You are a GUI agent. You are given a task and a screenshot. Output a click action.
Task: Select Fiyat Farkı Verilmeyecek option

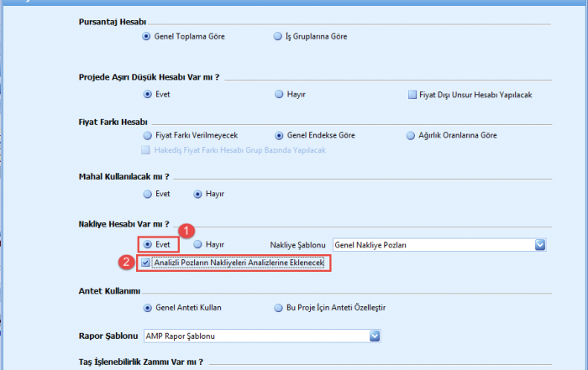pyautogui.click(x=148, y=135)
